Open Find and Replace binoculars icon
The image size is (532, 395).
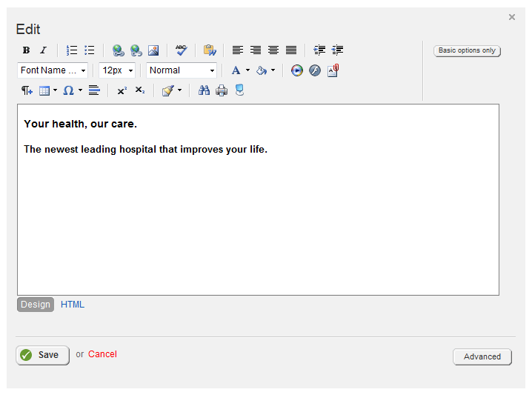pos(204,90)
